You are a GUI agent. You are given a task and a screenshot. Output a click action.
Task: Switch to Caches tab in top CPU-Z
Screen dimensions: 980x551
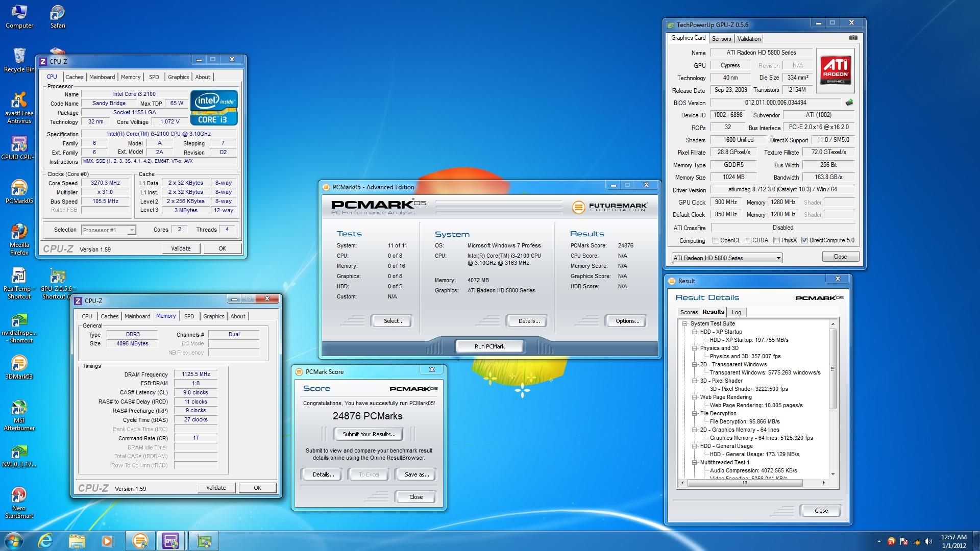(75, 77)
